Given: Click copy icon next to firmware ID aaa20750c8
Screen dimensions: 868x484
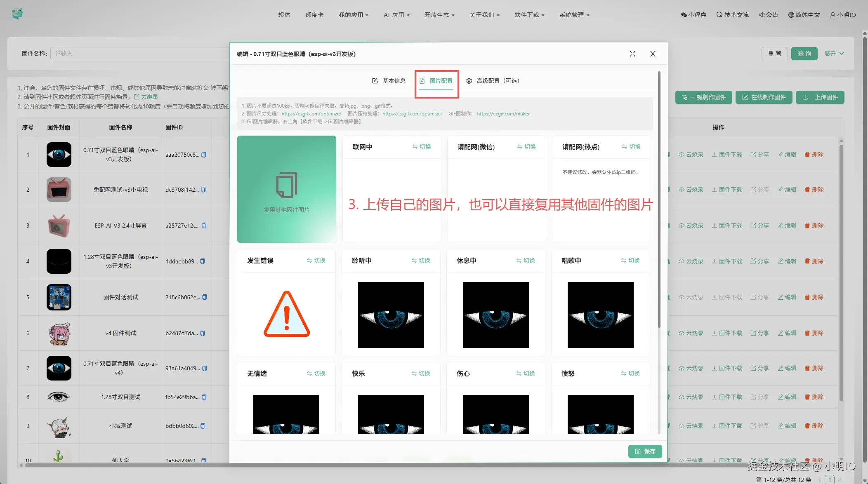Looking at the screenshot, I should pos(203,155).
